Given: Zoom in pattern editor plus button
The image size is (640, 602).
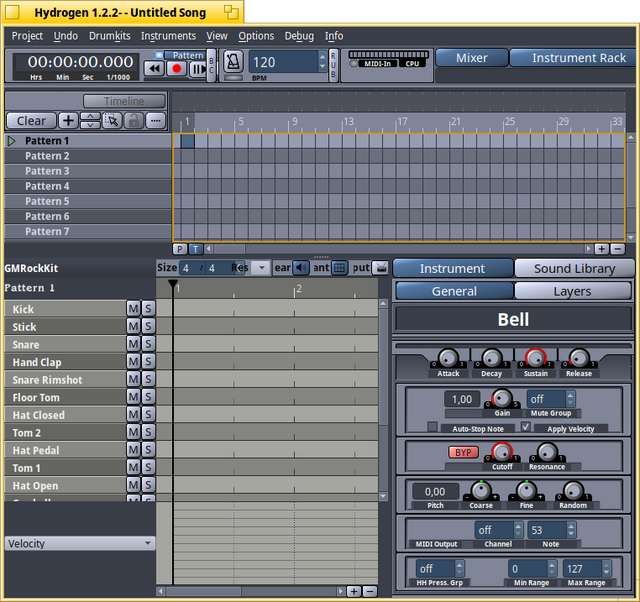Looking at the screenshot, I should tap(354, 591).
